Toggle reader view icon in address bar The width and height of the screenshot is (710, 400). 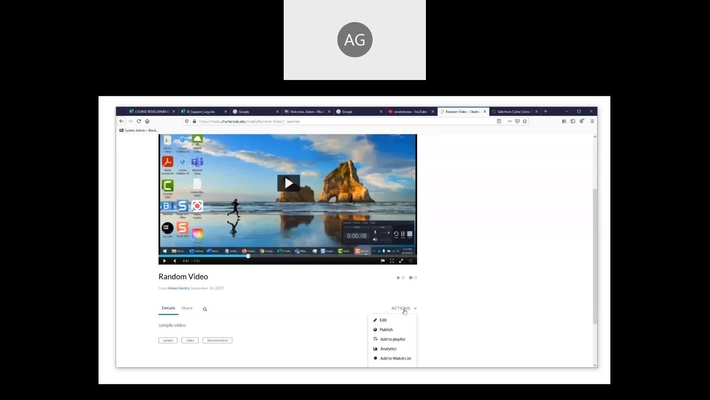[499, 121]
